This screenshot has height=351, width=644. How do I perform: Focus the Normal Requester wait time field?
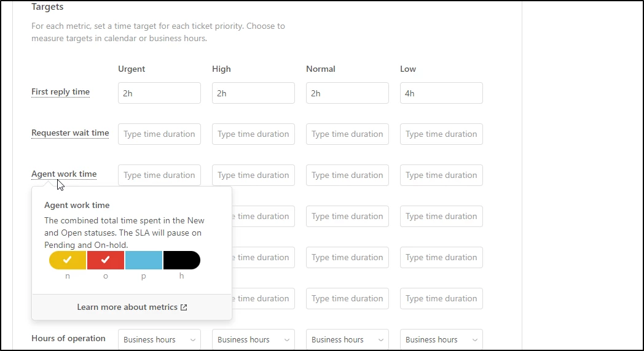pos(347,134)
